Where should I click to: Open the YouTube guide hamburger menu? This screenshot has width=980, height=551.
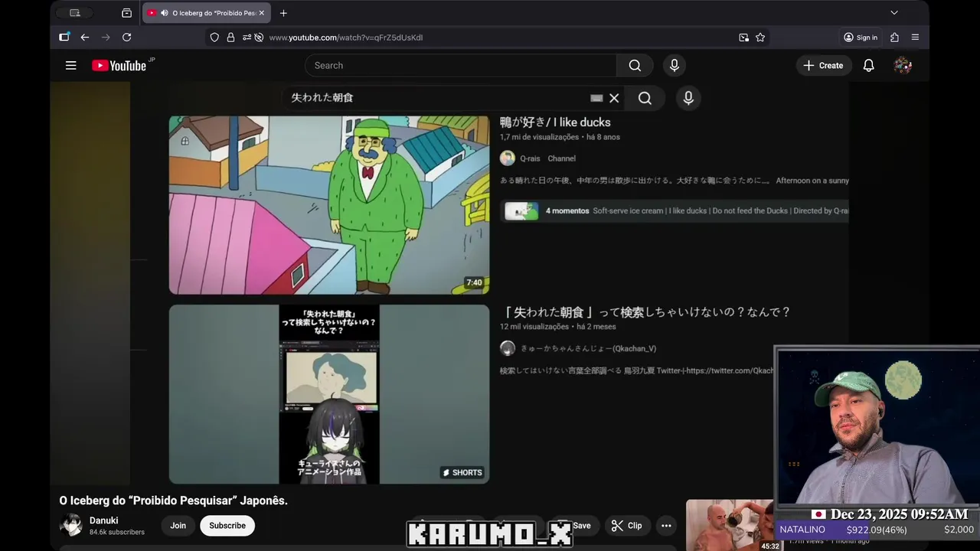click(71, 66)
